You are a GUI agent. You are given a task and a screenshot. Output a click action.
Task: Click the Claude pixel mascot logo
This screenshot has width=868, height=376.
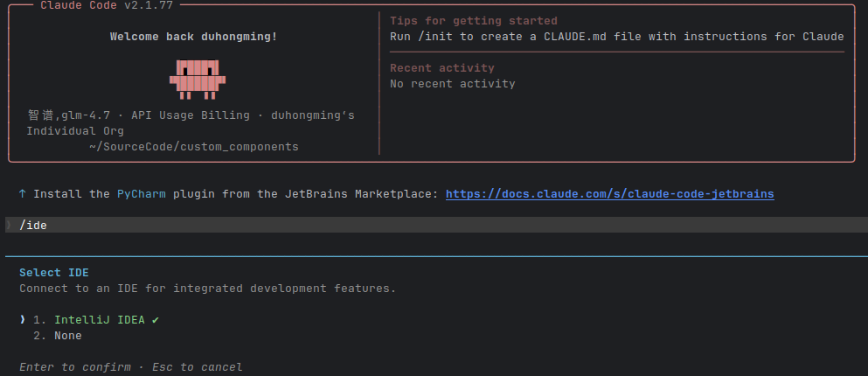click(197, 80)
